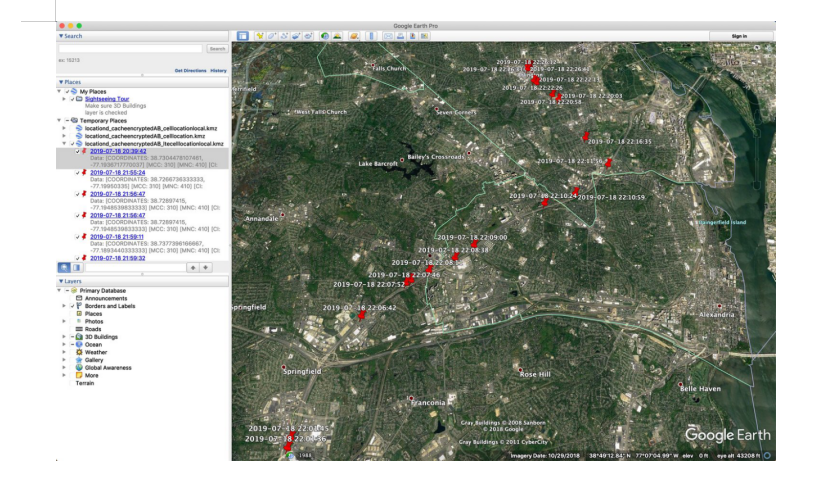Toggle the Borders and Labels checkbox
This screenshot has width=837, height=482.
click(x=72, y=306)
